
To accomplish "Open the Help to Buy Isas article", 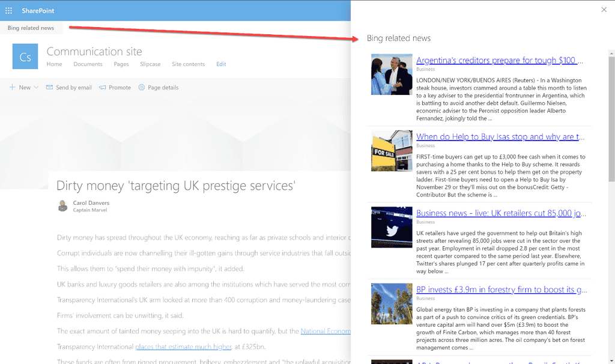I will click(500, 137).
